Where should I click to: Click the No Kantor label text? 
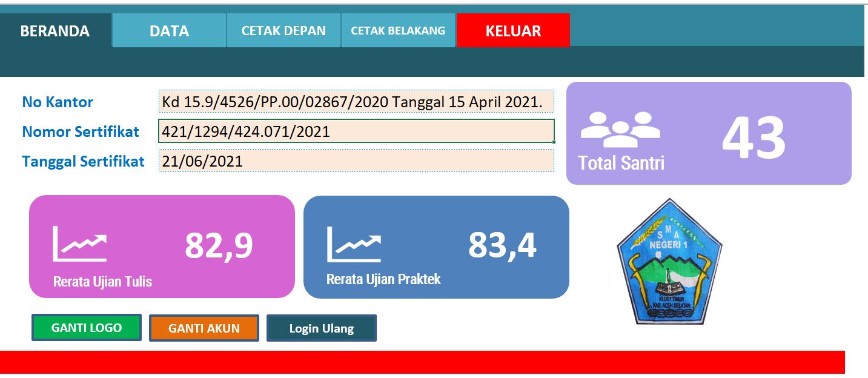point(57,102)
